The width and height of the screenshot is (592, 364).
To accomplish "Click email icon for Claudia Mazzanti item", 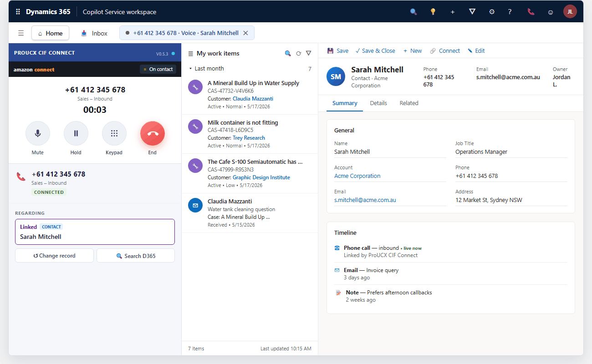I will [195, 205].
